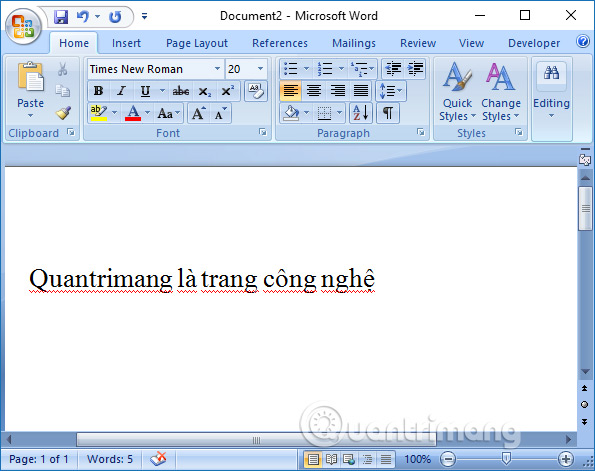
Task: Open the References tab
Action: (x=280, y=43)
